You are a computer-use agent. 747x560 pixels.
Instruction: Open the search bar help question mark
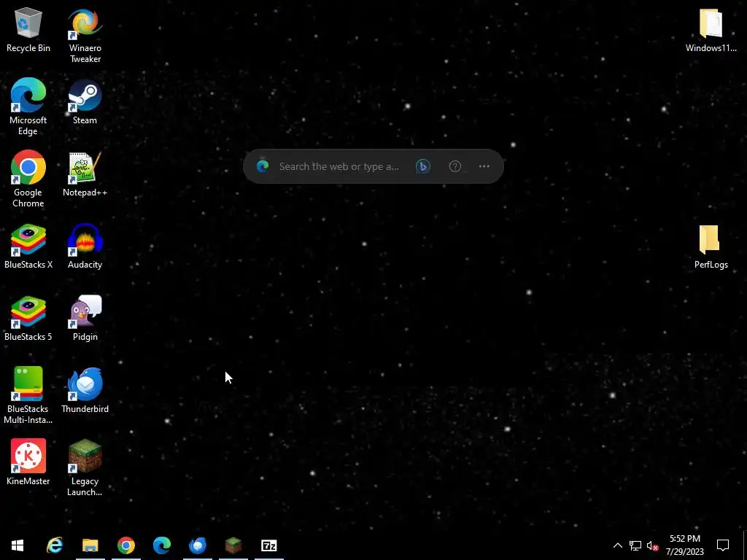coord(455,167)
